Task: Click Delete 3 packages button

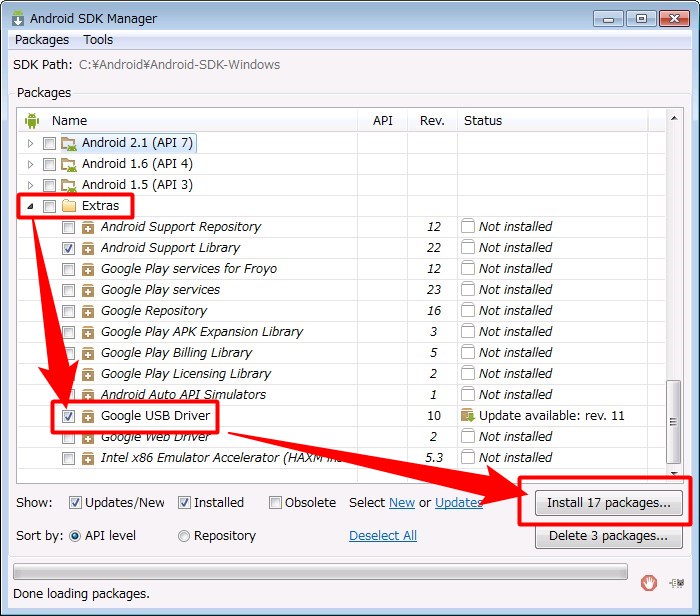Action: click(608, 536)
